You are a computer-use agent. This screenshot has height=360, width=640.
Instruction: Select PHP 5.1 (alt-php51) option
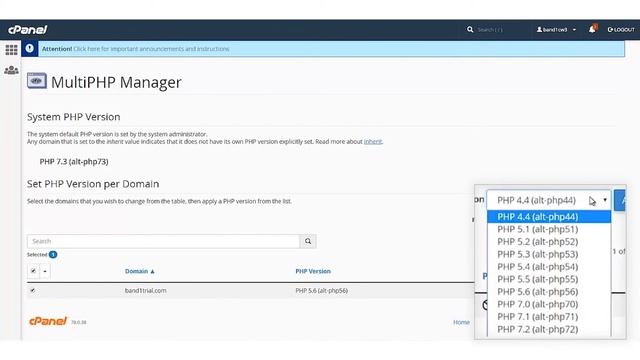[549, 229]
